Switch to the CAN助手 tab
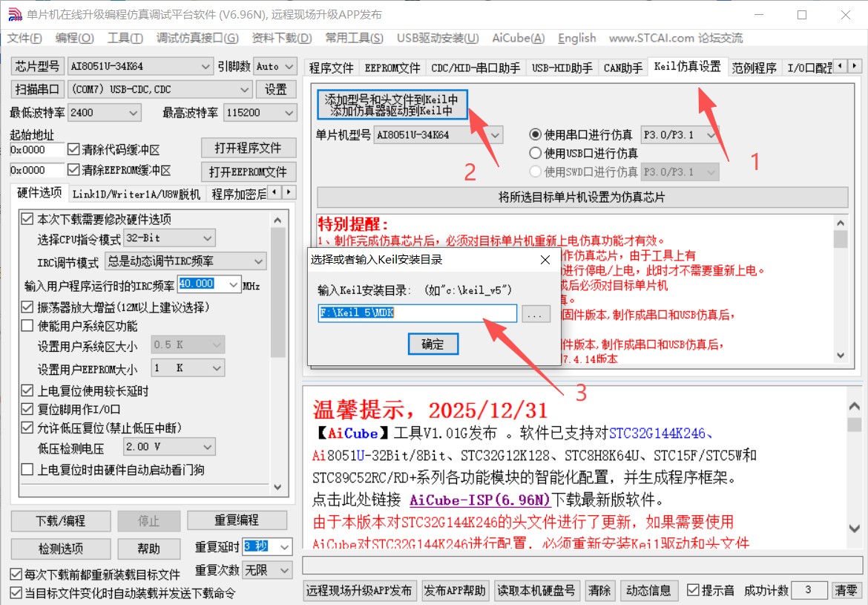The height and width of the screenshot is (605, 868). [622, 66]
